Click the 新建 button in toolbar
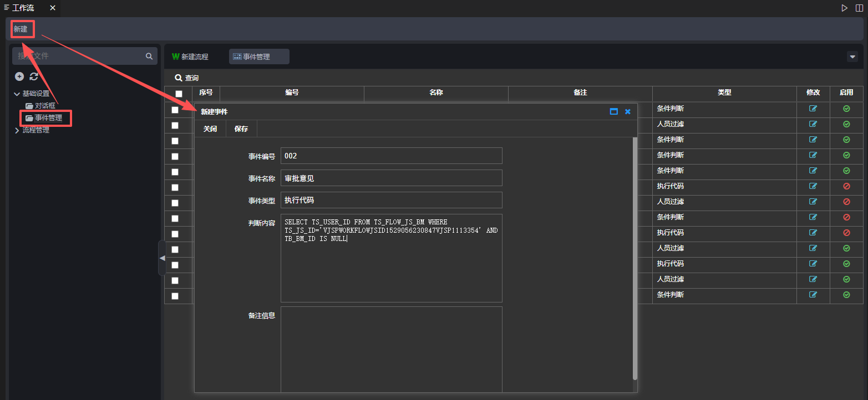The height and width of the screenshot is (400, 868). pos(21,29)
